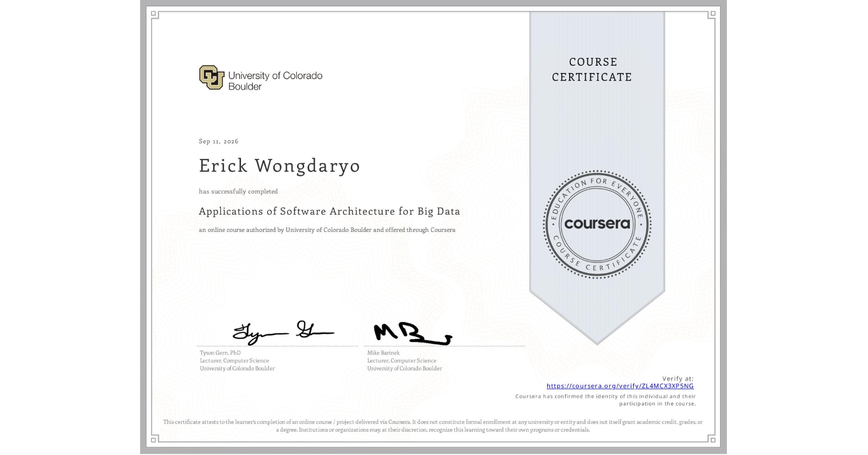Click the Coursera seal badge
The image size is (868, 455).
597,225
